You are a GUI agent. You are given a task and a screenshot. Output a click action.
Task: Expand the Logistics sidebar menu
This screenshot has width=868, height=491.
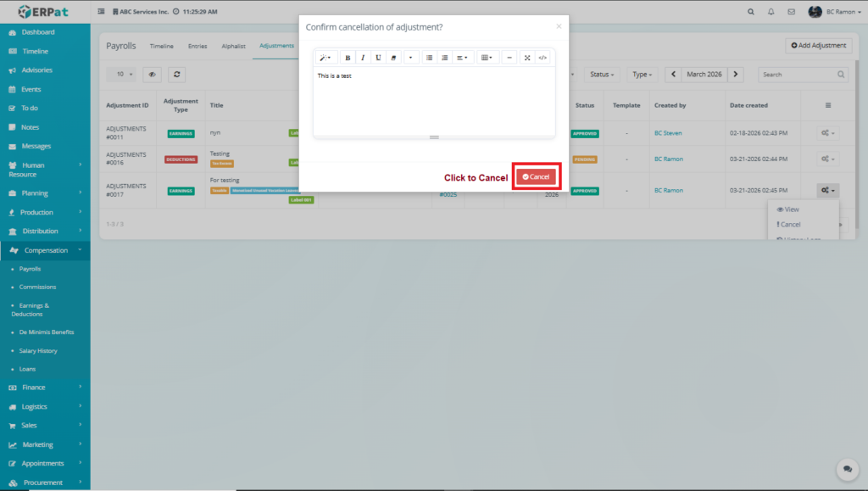tap(45, 406)
